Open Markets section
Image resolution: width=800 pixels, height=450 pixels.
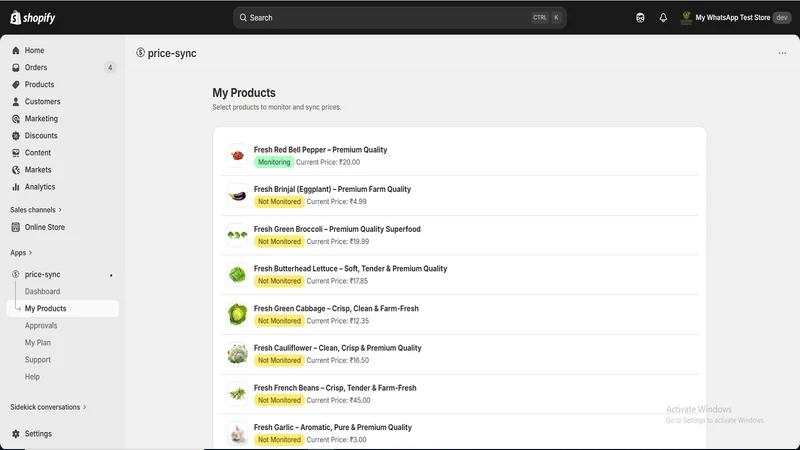(x=38, y=170)
